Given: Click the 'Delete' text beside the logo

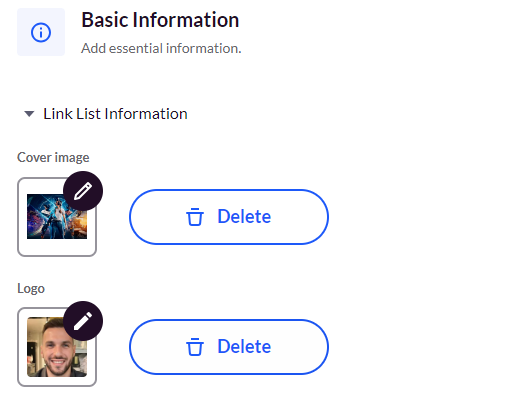Looking at the screenshot, I should 244,346.
